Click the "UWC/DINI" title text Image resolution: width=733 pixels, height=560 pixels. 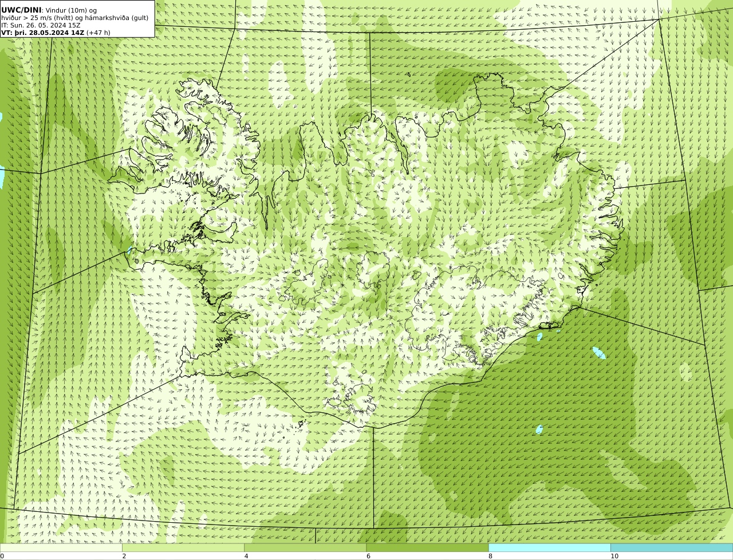point(21,10)
